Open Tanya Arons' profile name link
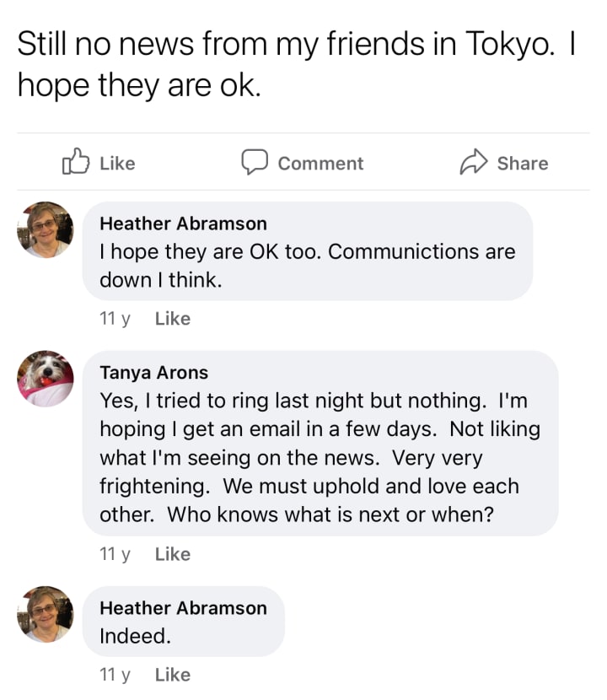This screenshot has width=607, height=700. [x=154, y=372]
